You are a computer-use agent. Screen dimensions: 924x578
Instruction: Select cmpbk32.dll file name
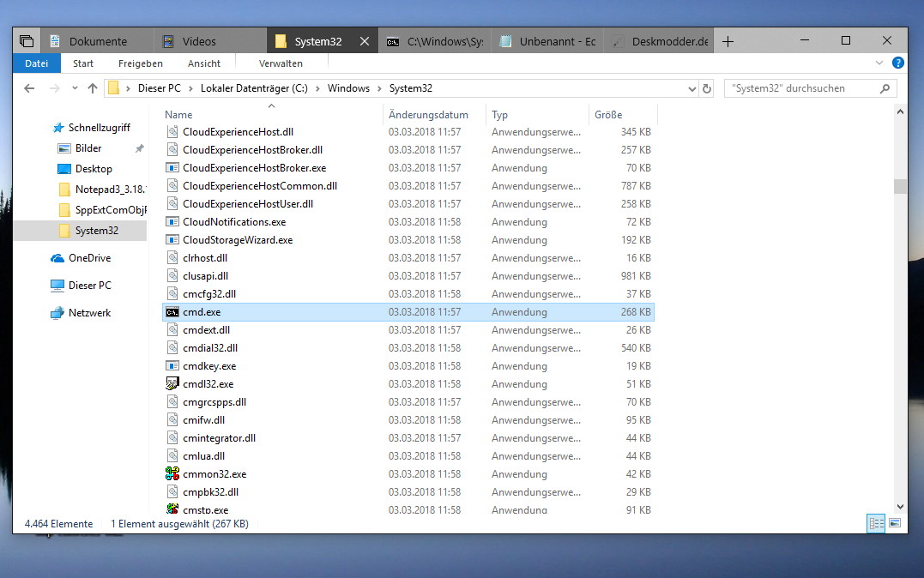click(x=210, y=492)
